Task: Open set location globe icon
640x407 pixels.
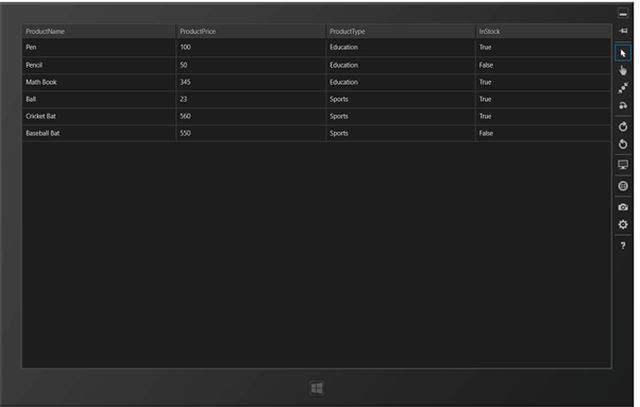Action: pos(623,186)
